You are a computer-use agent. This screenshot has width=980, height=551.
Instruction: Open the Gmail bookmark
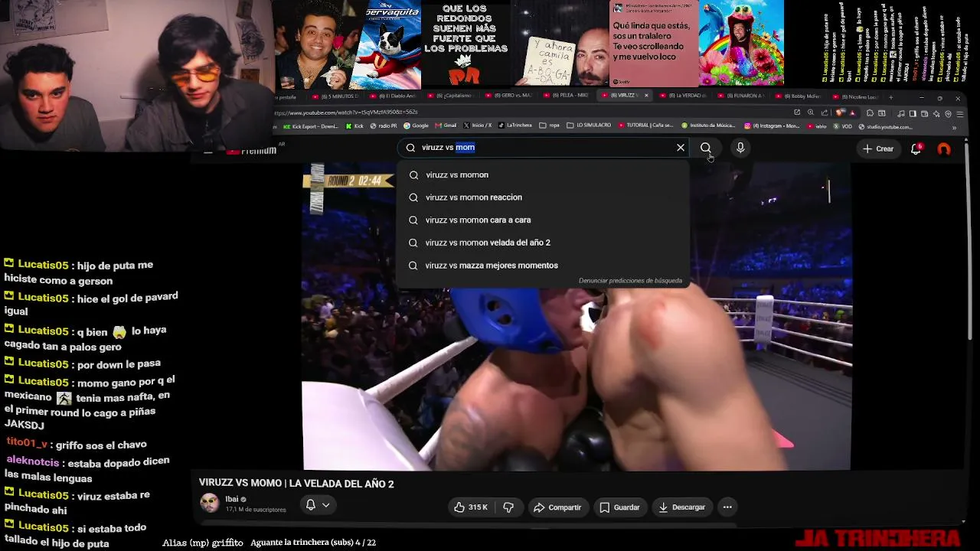point(446,126)
